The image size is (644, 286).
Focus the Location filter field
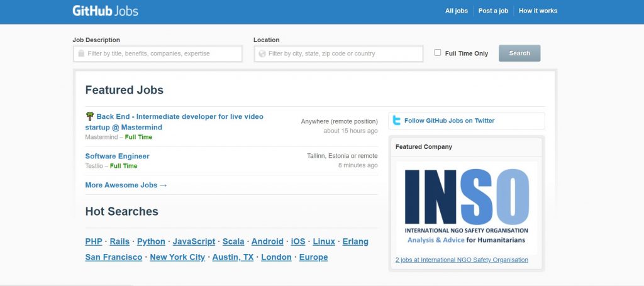tap(338, 54)
